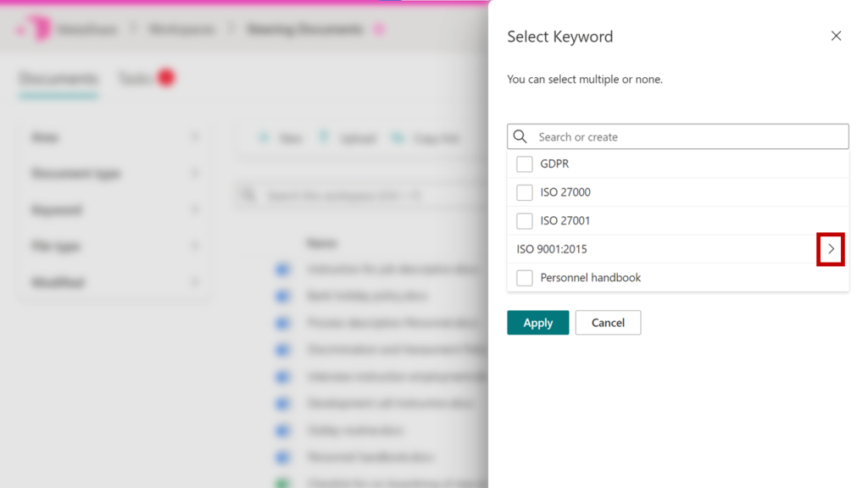This screenshot has width=868, height=488.
Task: Expand ISO 9001:2015 with the chevron arrow
Action: click(x=831, y=249)
